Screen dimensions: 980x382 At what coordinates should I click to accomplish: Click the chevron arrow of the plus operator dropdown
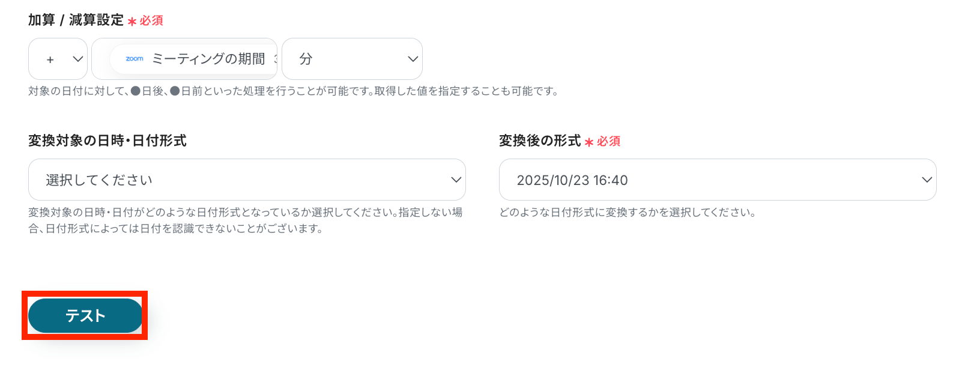pyautogui.click(x=77, y=59)
